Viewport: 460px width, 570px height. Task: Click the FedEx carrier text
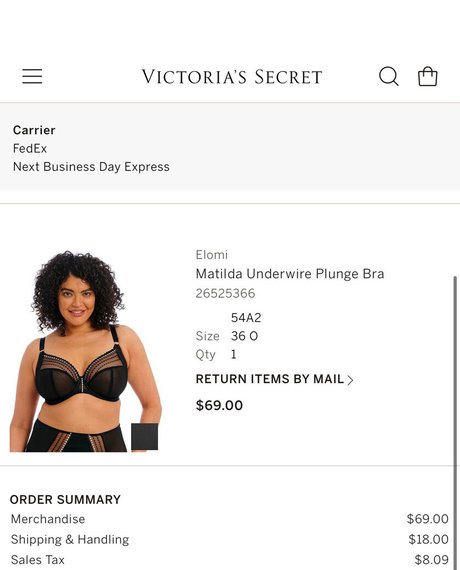pyautogui.click(x=30, y=148)
